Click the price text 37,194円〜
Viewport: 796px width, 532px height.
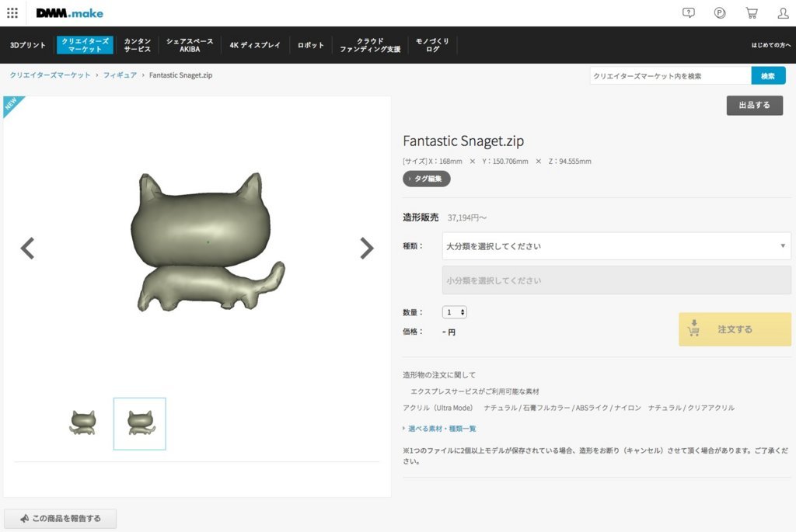466,217
